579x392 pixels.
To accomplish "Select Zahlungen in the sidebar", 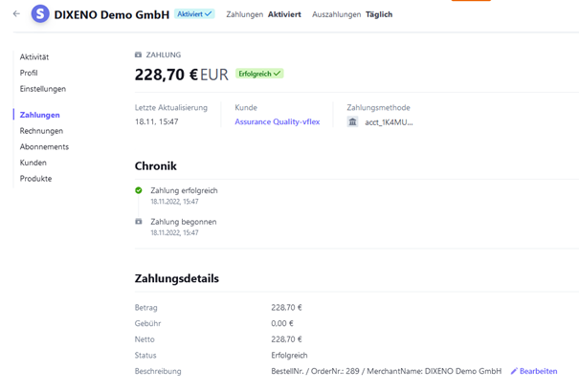I will pyautogui.click(x=40, y=115).
